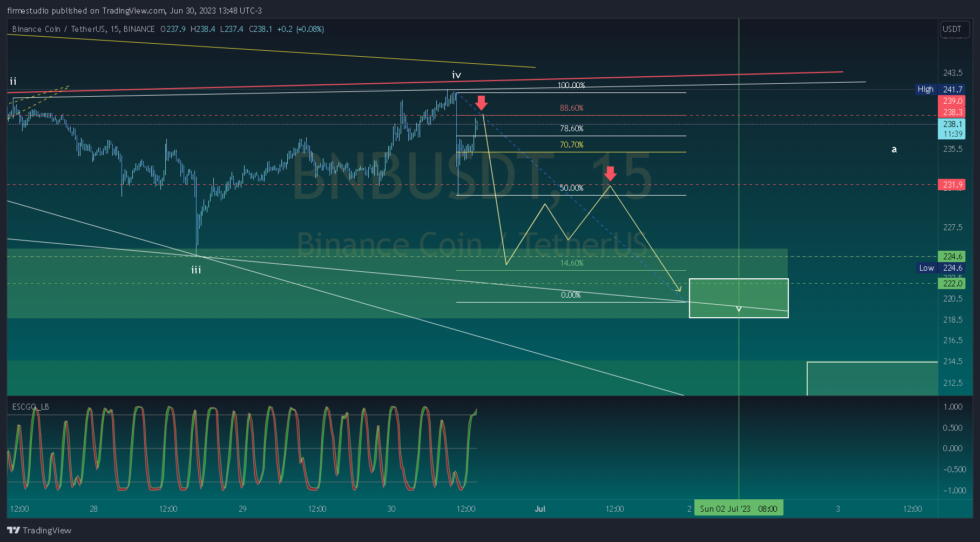Click the red 231.9 price tag
Image resolution: width=980 pixels, height=542 pixels.
tap(952, 185)
